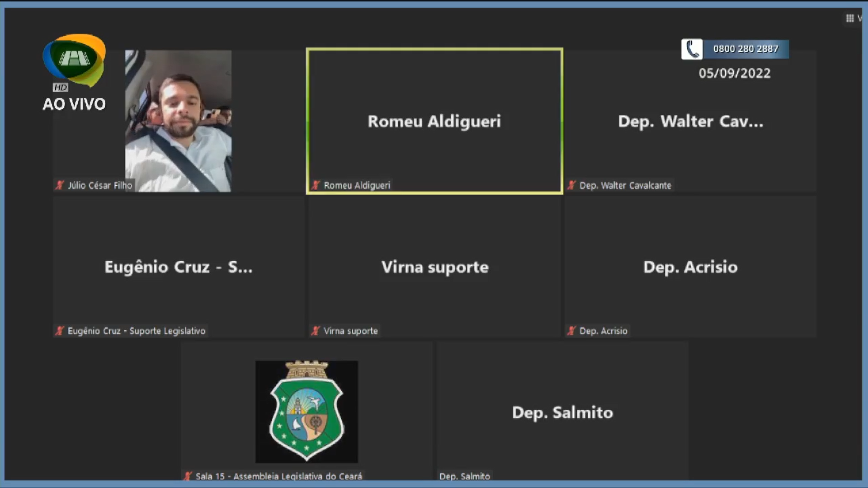
Task: Click muted mic icon beside Sala 15 label
Action: pos(188,476)
